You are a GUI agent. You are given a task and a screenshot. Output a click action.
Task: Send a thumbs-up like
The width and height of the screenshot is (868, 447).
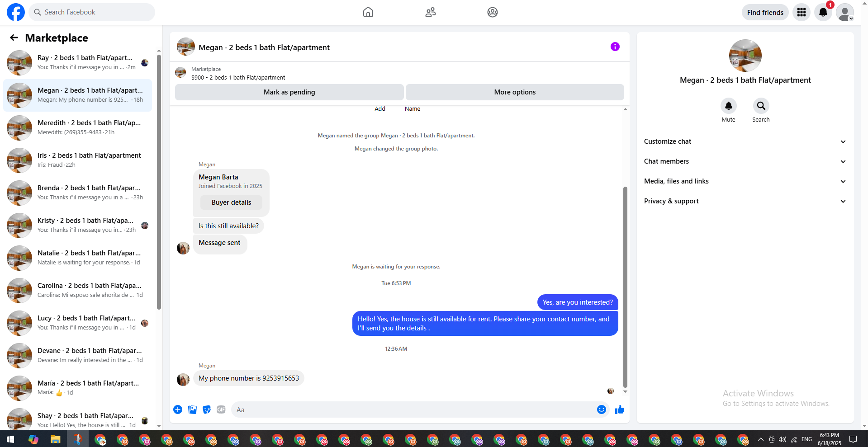pos(620,409)
